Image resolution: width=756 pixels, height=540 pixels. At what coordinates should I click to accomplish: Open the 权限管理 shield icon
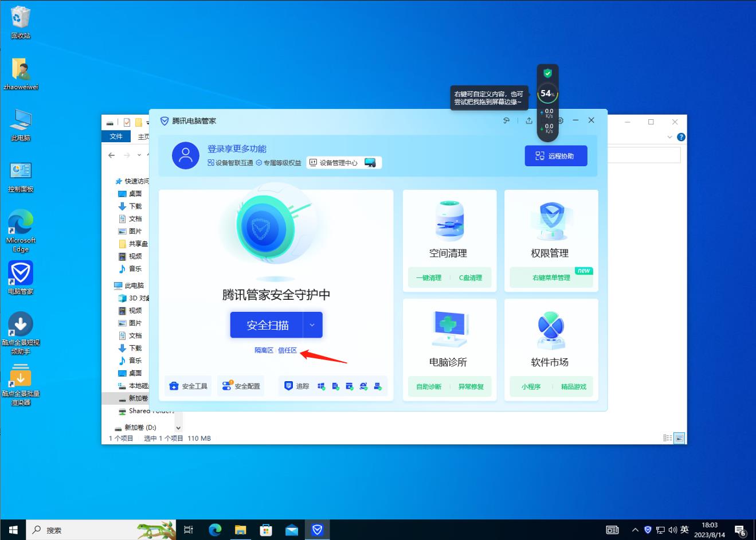(551, 221)
